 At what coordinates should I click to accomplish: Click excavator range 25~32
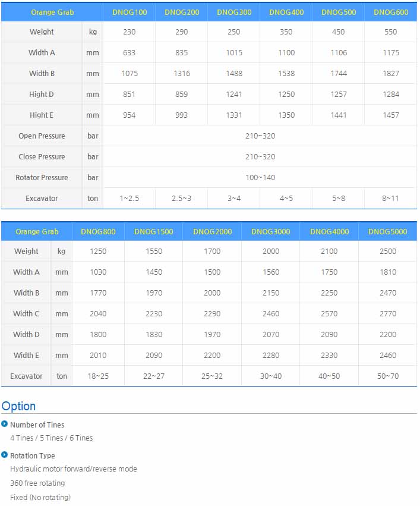pos(212,376)
